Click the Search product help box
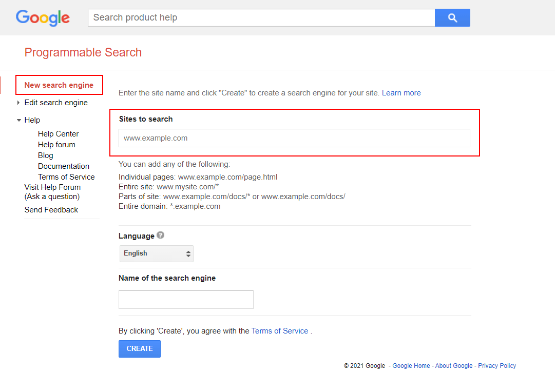555x392 pixels. (x=261, y=18)
